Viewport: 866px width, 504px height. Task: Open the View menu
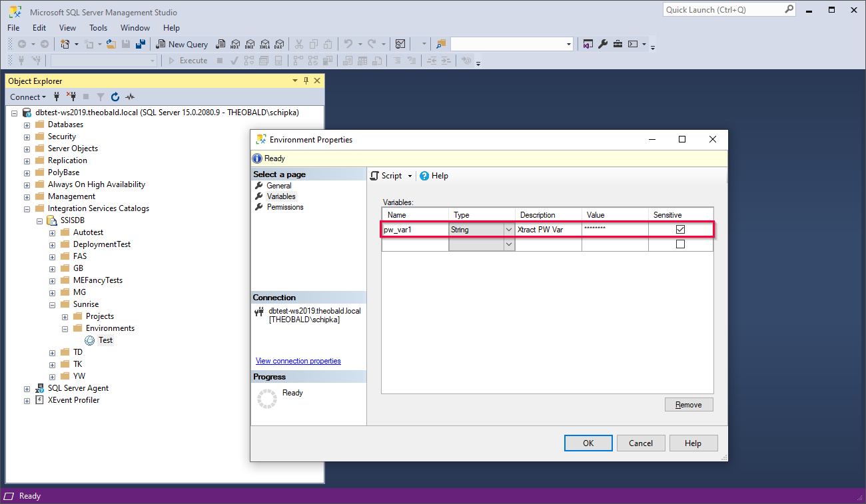pos(67,28)
